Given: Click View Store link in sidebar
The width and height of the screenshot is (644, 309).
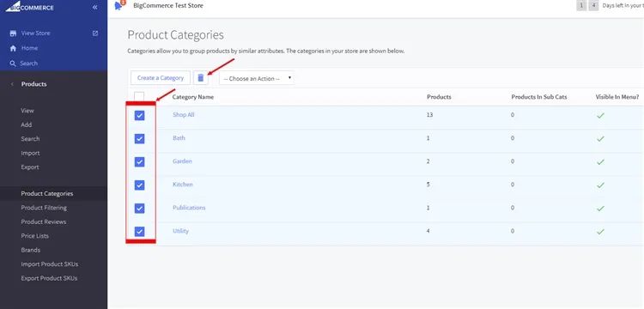Looking at the screenshot, I should pyautogui.click(x=36, y=33).
